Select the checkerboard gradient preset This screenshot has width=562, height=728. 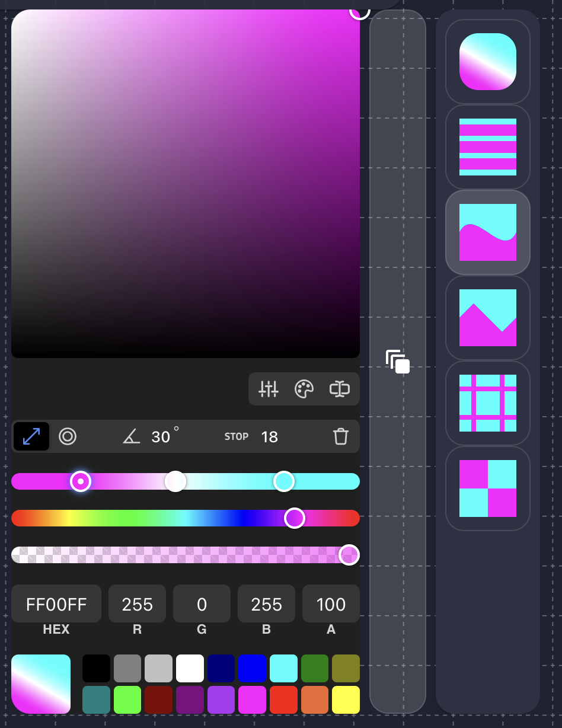tap(487, 488)
